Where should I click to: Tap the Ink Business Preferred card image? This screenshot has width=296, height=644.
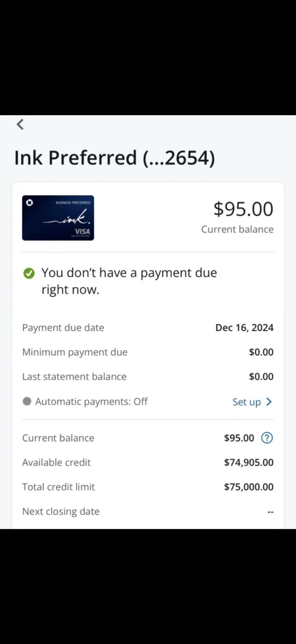58,218
